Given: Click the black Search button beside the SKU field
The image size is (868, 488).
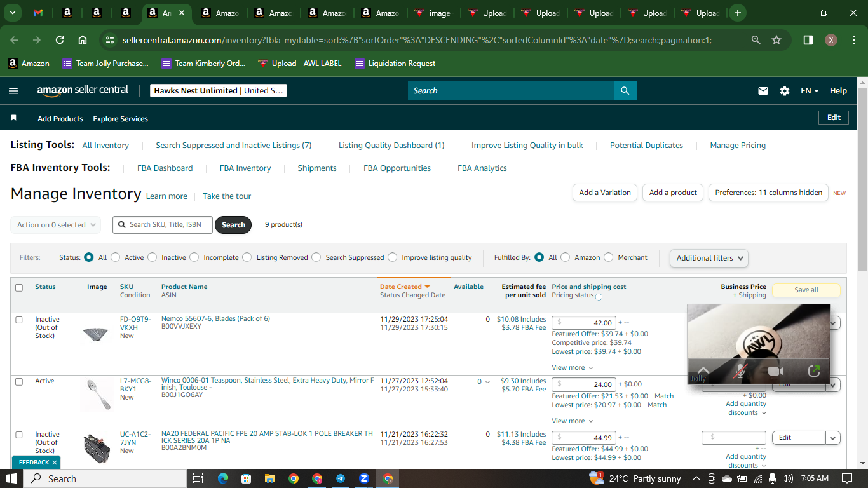Looking at the screenshot, I should [233, 225].
